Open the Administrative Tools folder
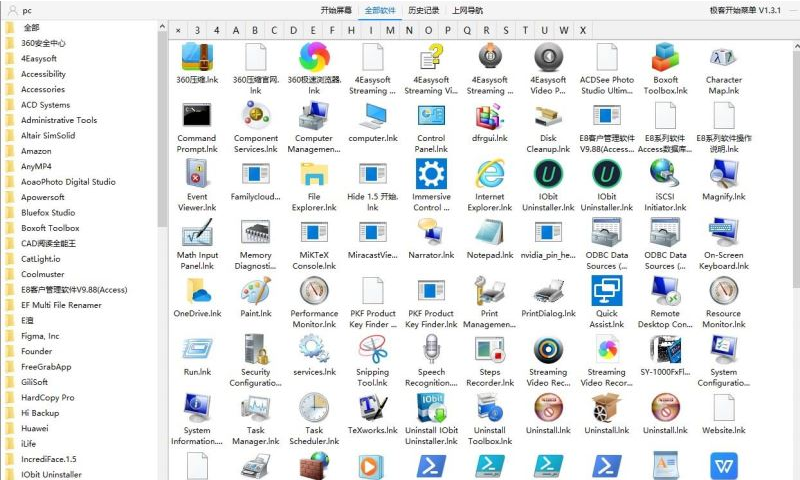 click(59, 120)
